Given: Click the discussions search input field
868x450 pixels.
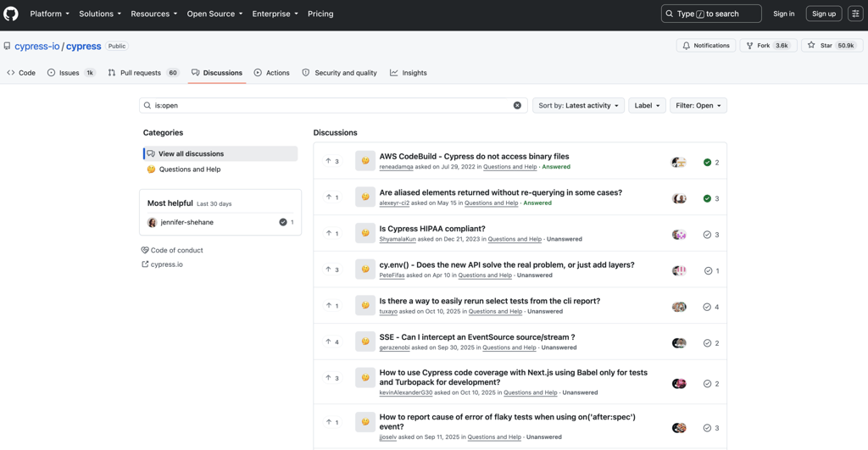Looking at the screenshot, I should click(x=332, y=105).
